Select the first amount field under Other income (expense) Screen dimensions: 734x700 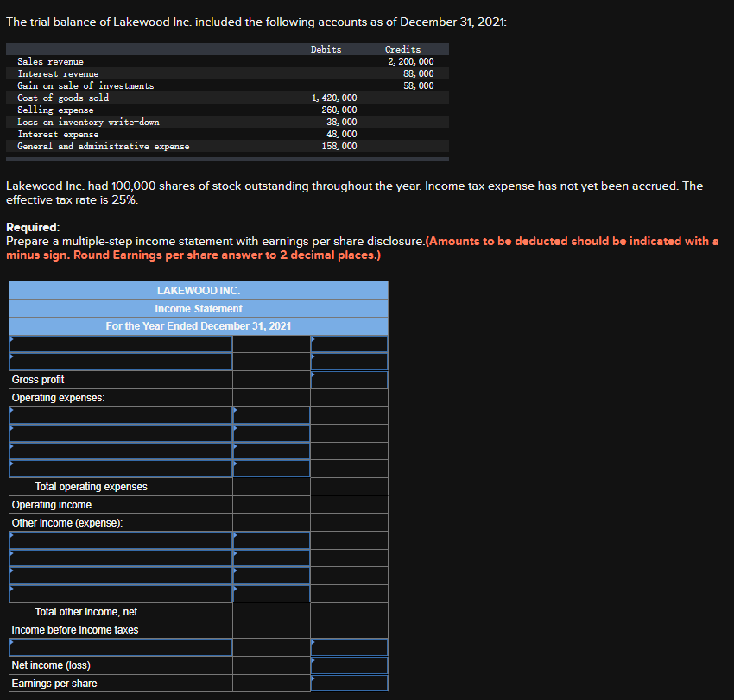point(271,540)
